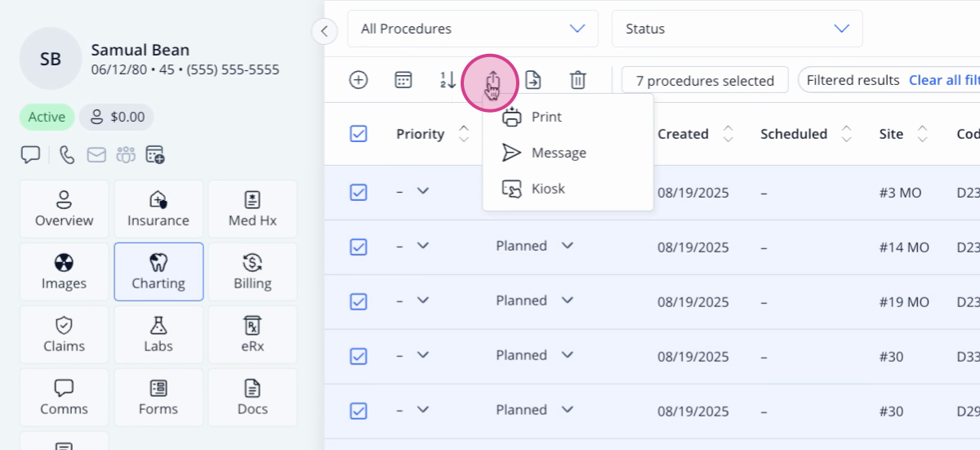Open patient chat bubble icon
This screenshot has width=980, height=450.
pyautogui.click(x=31, y=154)
